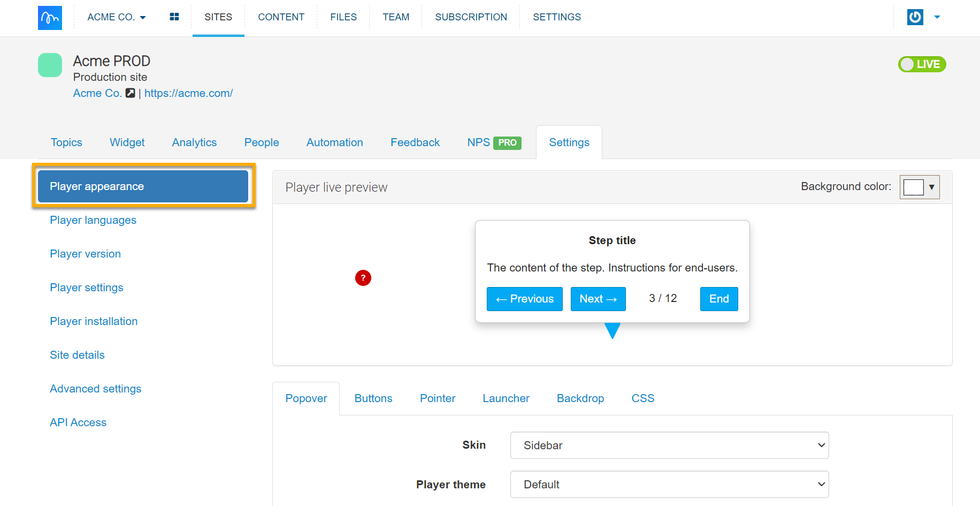Click the red question mark launcher
The image size is (980, 506).
click(363, 278)
